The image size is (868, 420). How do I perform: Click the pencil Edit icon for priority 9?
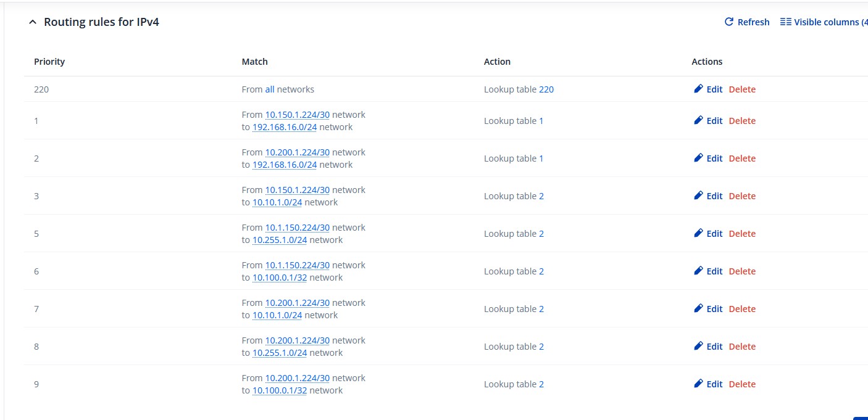click(x=699, y=384)
